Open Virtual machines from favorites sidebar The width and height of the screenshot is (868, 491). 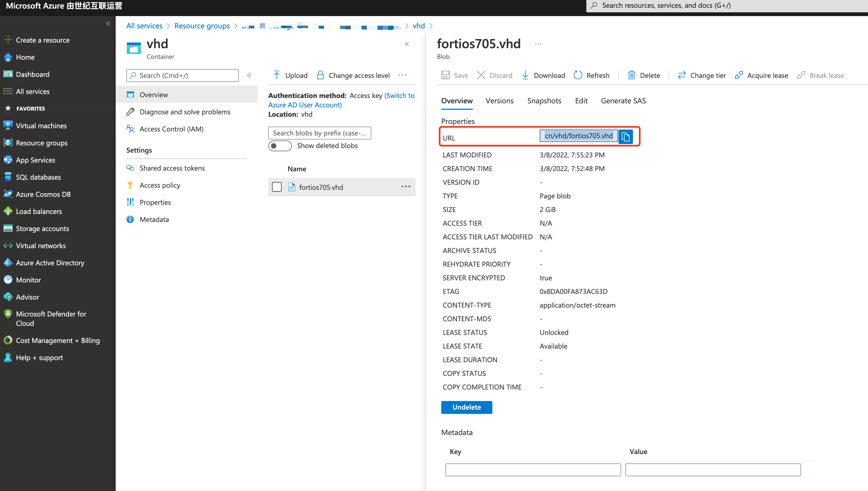[41, 126]
